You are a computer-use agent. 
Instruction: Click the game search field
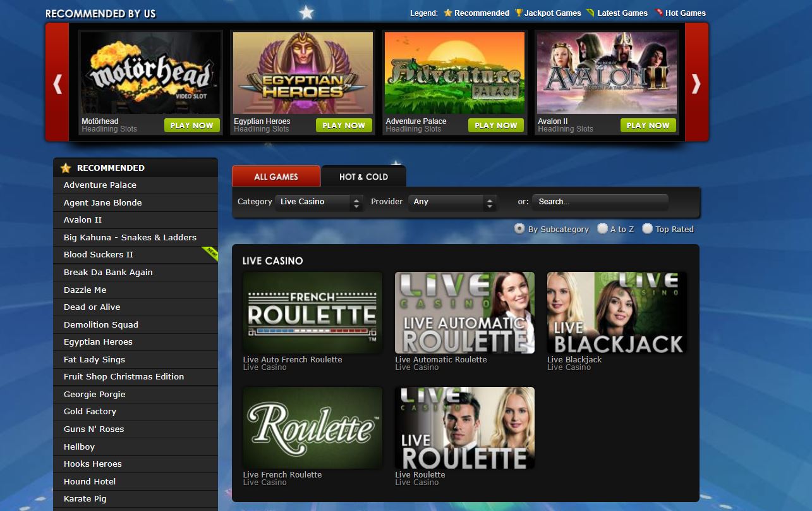600,202
